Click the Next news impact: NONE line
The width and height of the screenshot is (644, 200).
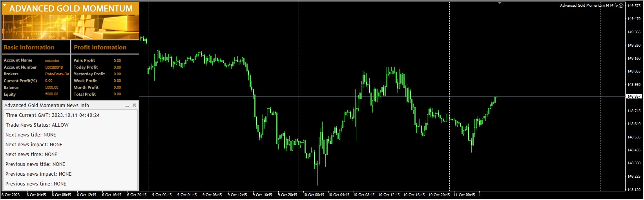click(34, 145)
